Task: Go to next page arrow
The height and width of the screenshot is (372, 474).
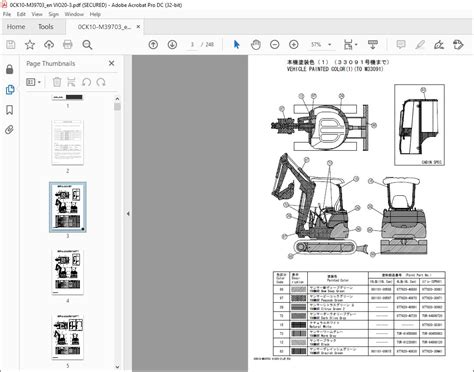Action: point(172,44)
